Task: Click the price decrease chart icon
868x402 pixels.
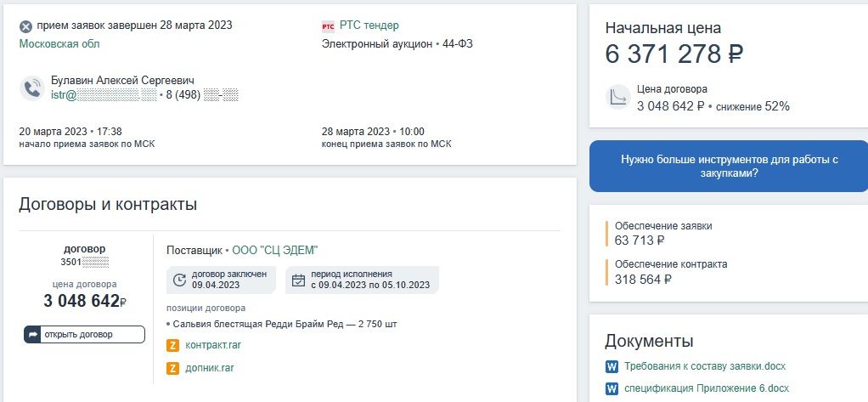Action: coord(617,98)
